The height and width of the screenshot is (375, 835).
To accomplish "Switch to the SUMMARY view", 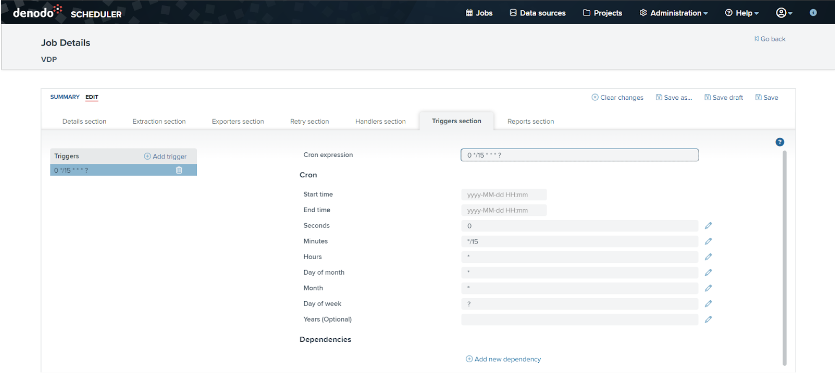I will click(x=64, y=97).
